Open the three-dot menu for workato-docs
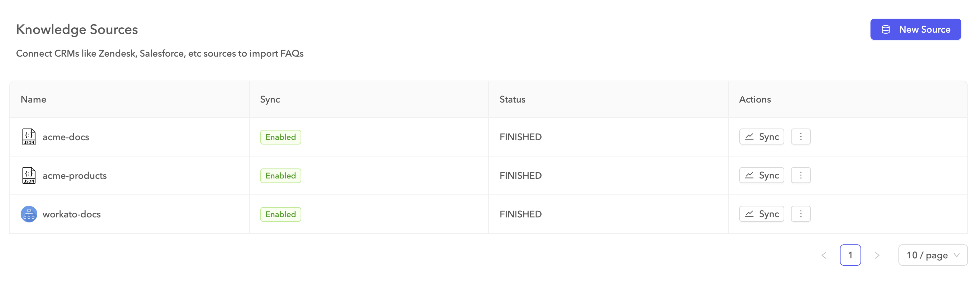 coord(801,214)
